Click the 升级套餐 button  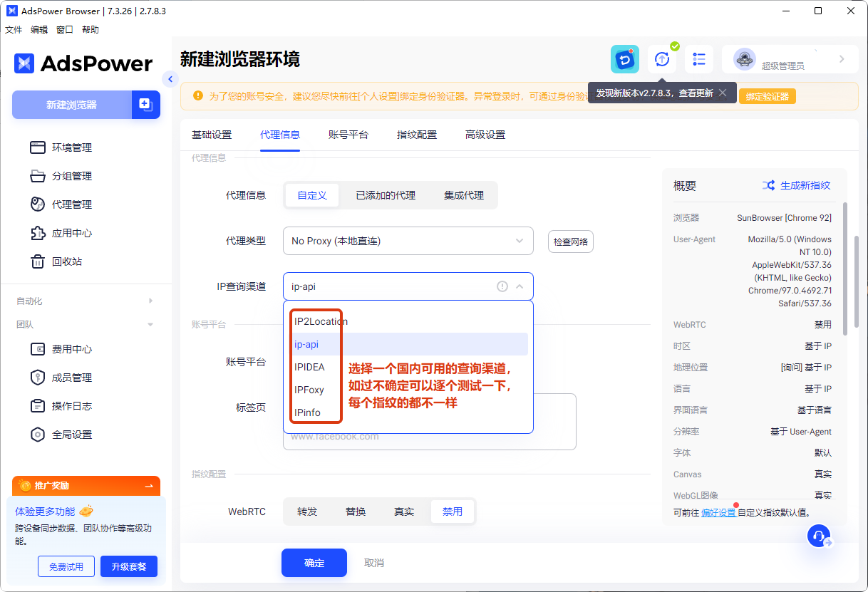[x=129, y=567]
